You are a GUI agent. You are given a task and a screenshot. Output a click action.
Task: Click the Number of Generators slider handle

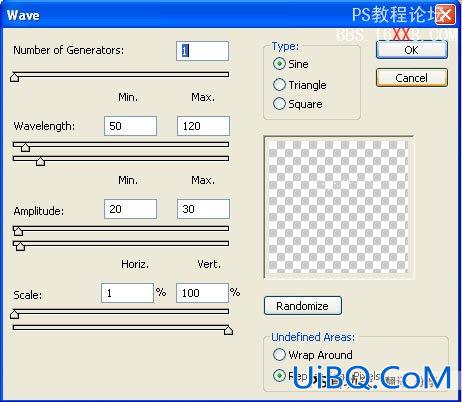click(14, 77)
